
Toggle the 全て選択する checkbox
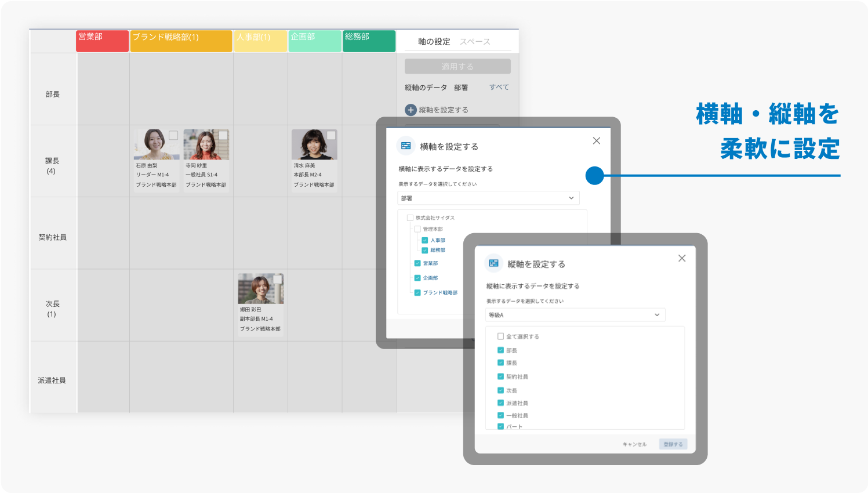[x=500, y=336]
